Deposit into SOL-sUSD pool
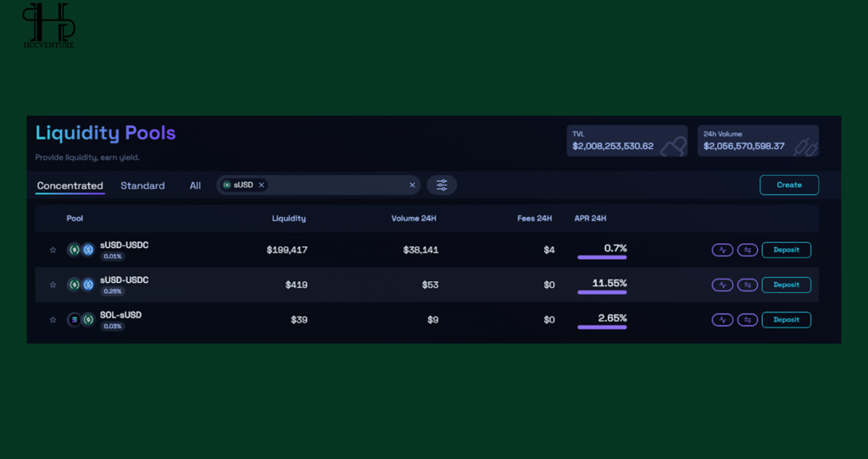Screen dimensions: 868x459 [786, 319]
